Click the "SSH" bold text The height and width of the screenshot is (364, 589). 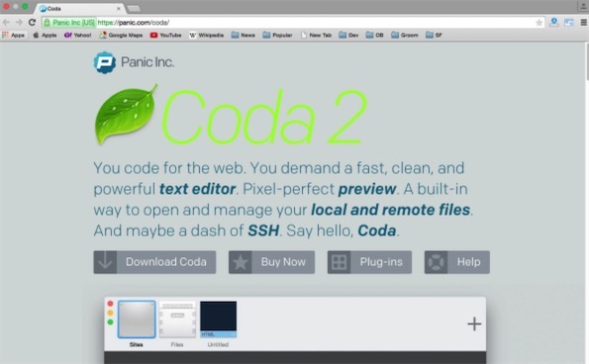(263, 230)
